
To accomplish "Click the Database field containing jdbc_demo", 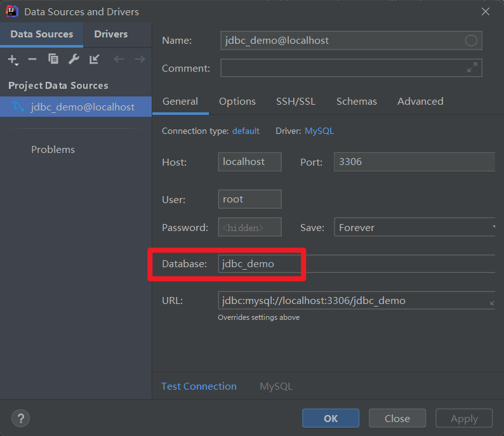I will pos(357,264).
